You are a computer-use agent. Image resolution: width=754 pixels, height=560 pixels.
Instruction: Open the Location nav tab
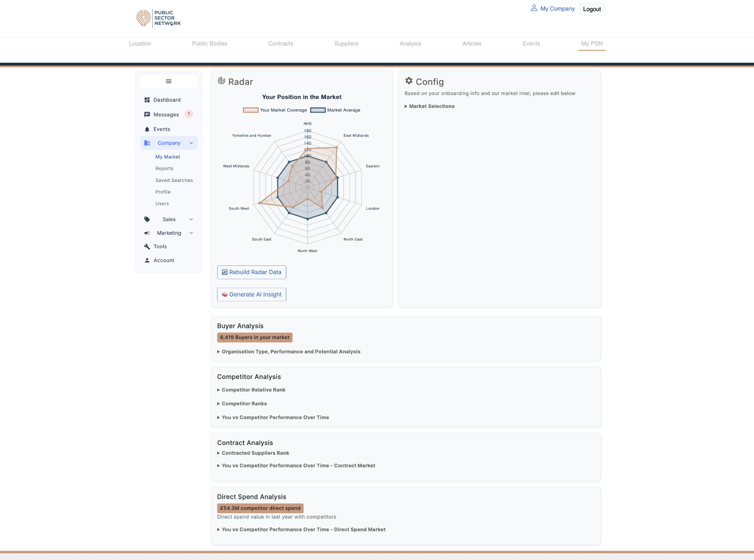click(x=140, y=44)
